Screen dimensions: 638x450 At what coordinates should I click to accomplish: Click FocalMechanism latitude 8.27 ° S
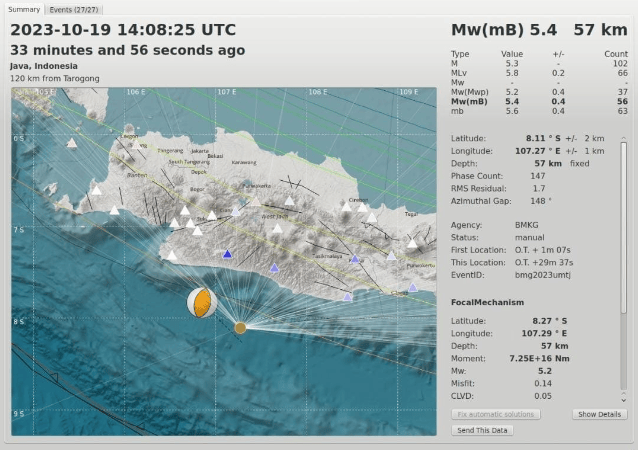pos(550,321)
